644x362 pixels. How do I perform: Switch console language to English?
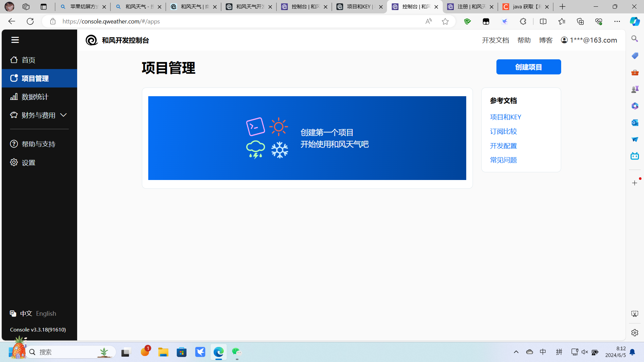point(46,313)
